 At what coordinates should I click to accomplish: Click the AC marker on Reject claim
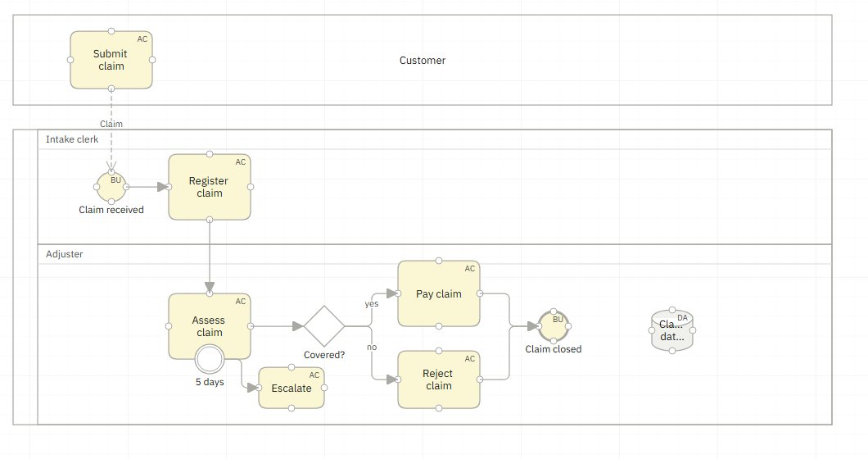coord(470,359)
